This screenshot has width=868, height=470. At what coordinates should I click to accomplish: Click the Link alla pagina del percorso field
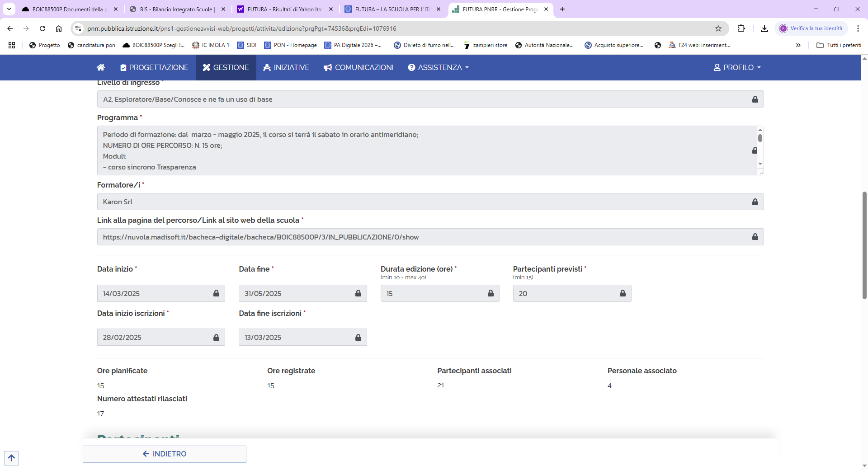click(x=430, y=237)
